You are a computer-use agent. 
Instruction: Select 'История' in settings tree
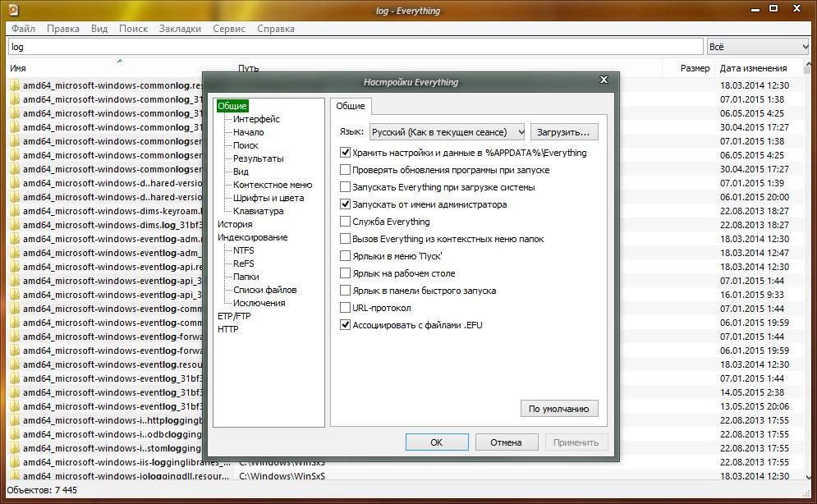coord(235,224)
